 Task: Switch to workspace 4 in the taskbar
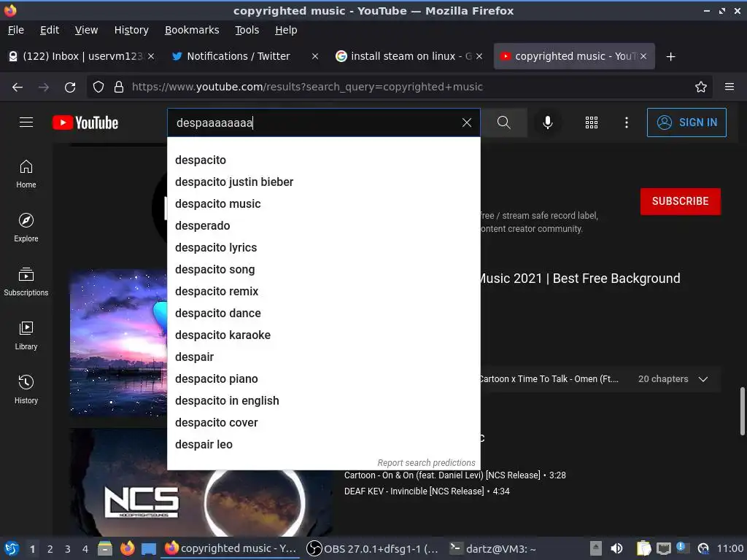[85, 549]
